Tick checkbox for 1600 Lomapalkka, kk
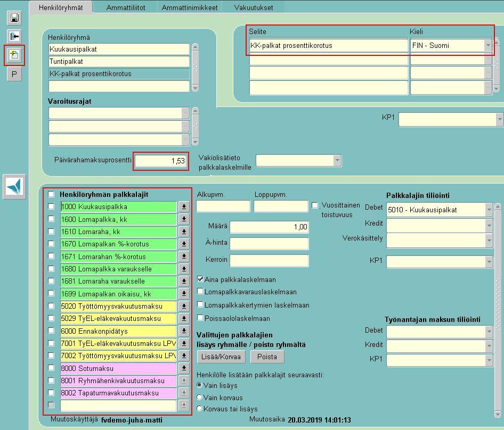 (51, 219)
